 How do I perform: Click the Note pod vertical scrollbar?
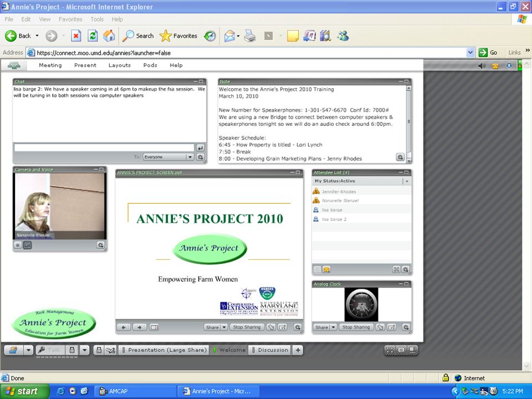click(408, 124)
